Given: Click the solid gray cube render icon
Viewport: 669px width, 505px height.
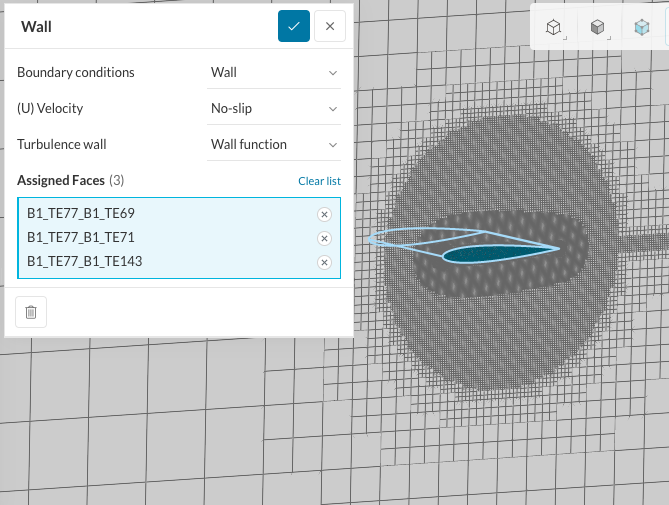Looking at the screenshot, I should 597,28.
